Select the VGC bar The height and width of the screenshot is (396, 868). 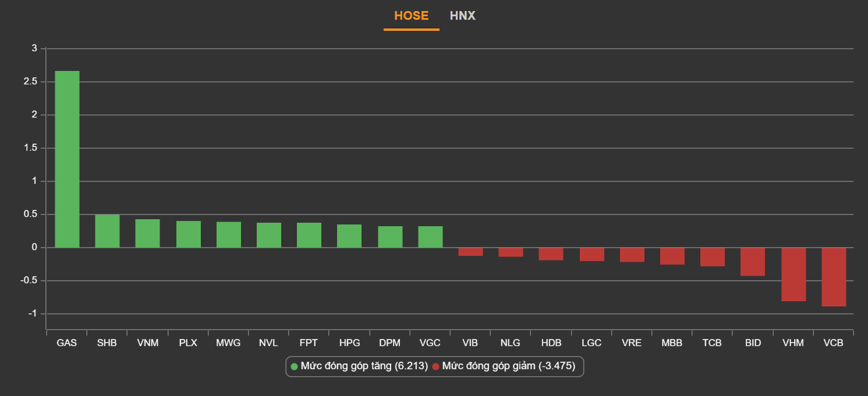point(430,237)
